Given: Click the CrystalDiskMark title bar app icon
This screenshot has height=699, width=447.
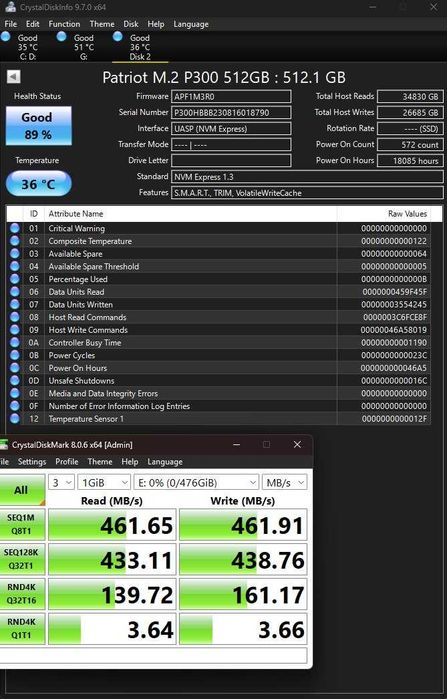Looking at the screenshot, I should tap(4, 444).
